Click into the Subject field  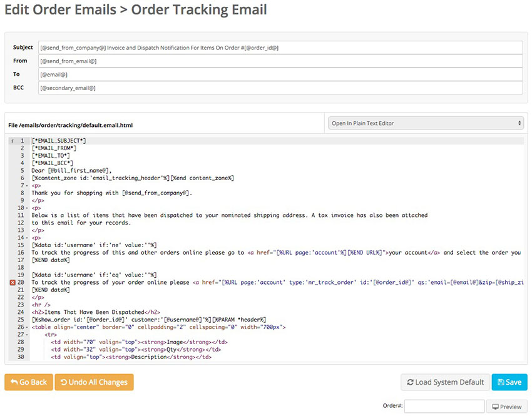pos(280,48)
